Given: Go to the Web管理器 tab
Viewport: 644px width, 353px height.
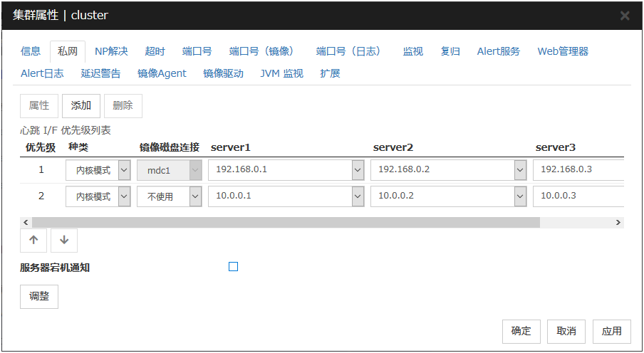Looking at the screenshot, I should tap(563, 51).
